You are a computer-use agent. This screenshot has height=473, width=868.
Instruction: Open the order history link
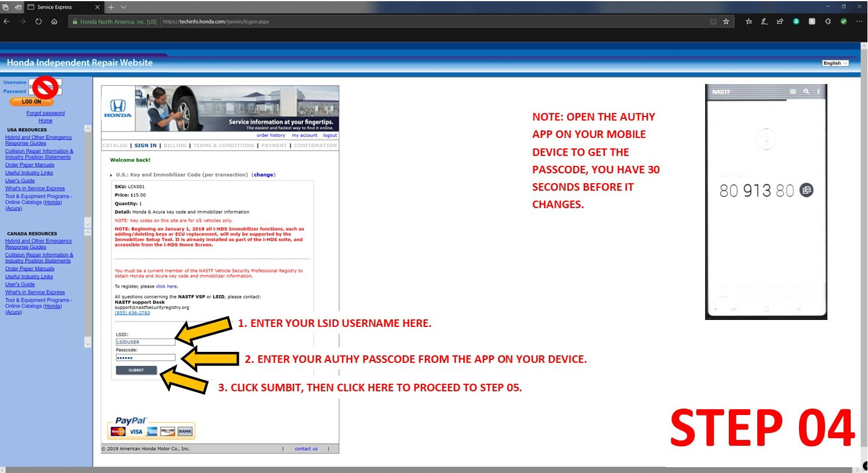(x=271, y=136)
